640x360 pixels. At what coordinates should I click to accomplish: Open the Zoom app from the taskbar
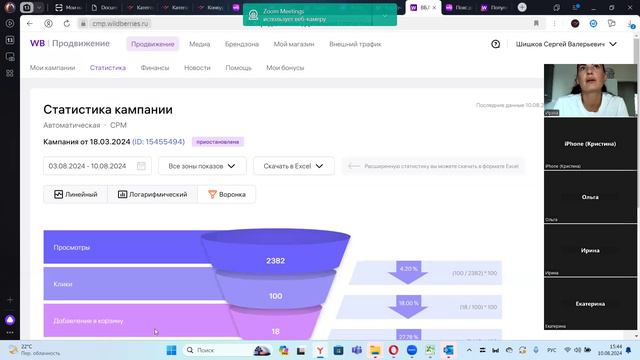click(412, 350)
